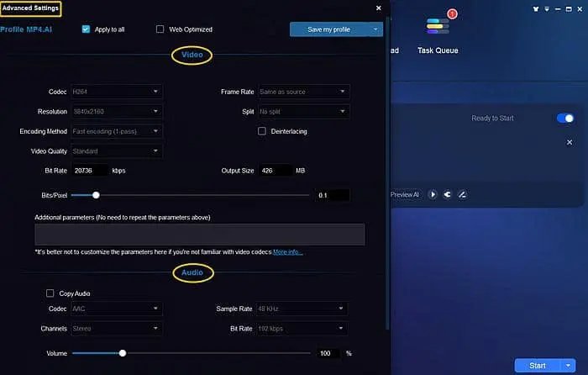
Task: Enable the Web Optimized checkbox
Action: point(160,29)
